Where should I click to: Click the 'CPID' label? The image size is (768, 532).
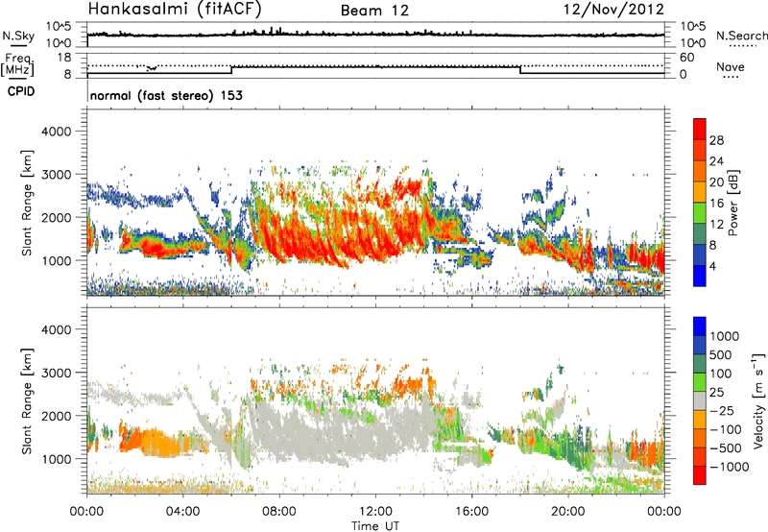(x=21, y=91)
